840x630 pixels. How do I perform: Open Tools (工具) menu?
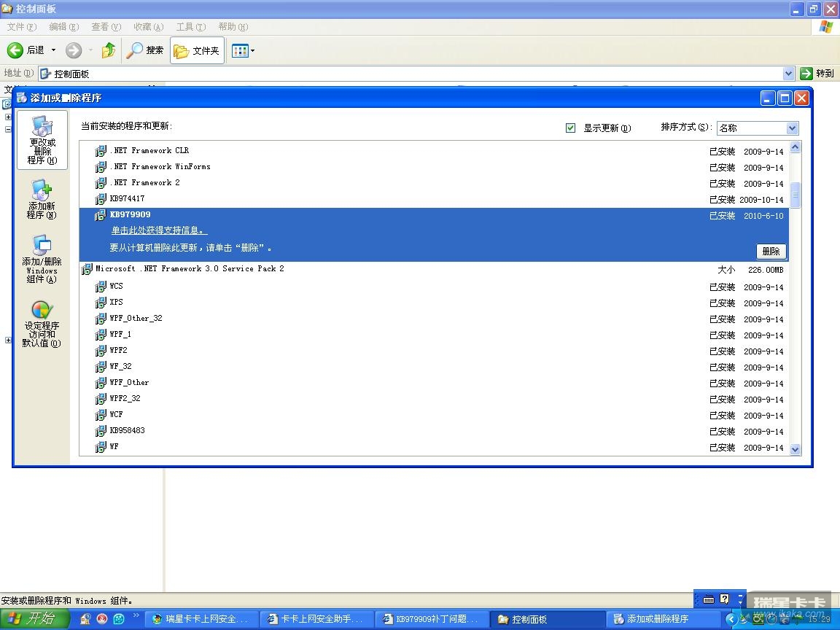coord(191,27)
